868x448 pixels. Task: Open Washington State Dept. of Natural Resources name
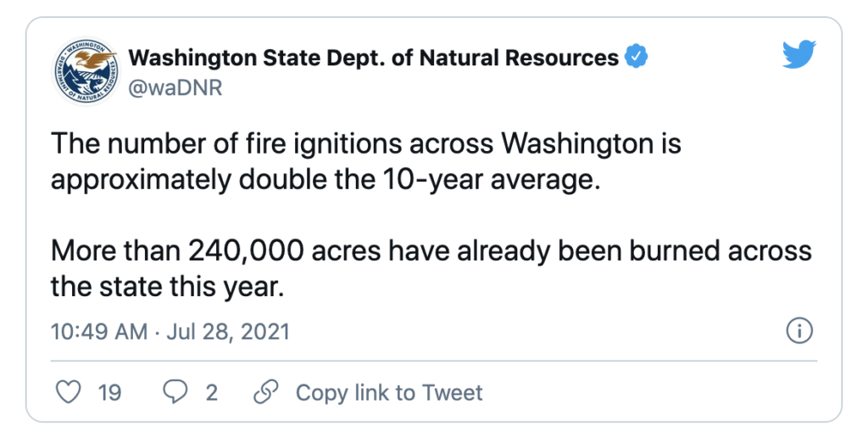point(374,57)
